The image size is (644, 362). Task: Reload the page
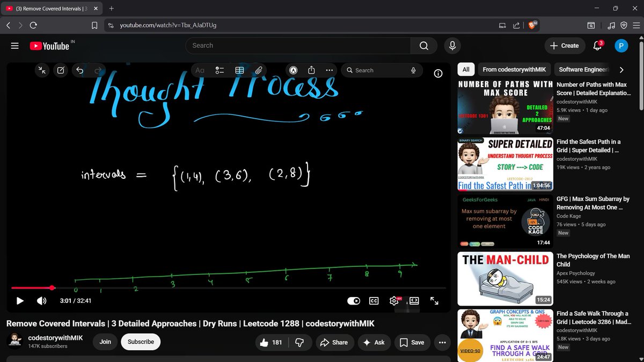(x=33, y=25)
